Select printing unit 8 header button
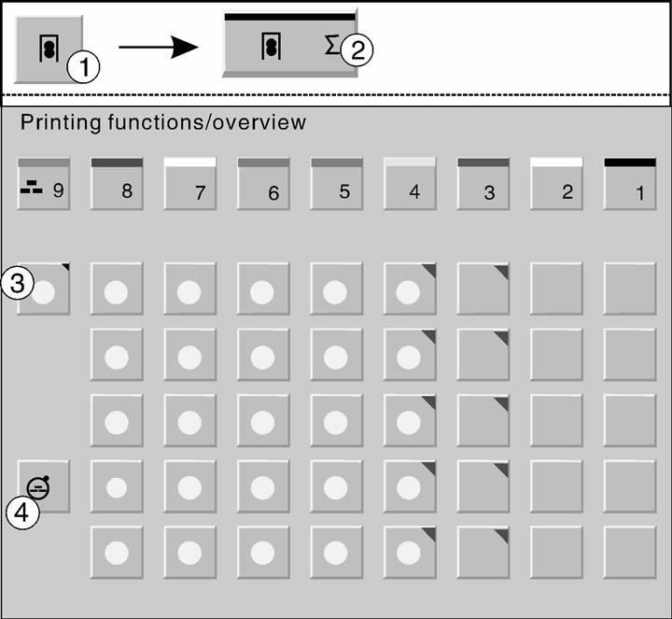The height and width of the screenshot is (619, 672). point(117,184)
